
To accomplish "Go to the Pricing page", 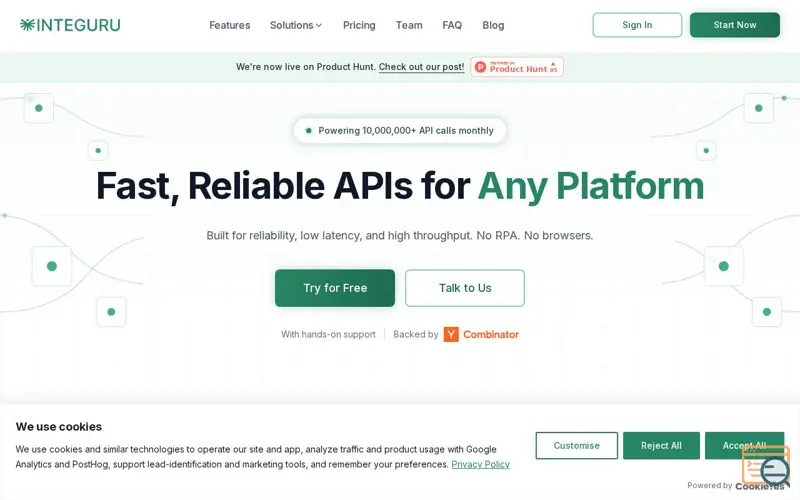I will [359, 25].
